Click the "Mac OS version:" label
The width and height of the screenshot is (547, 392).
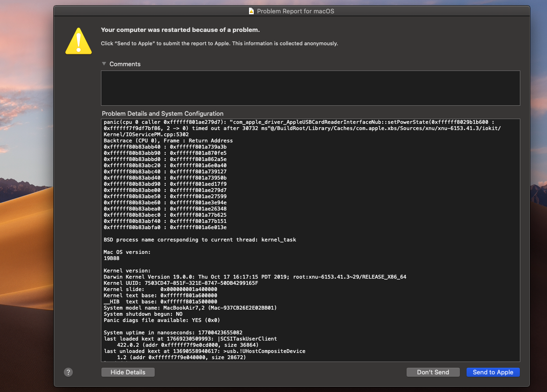tap(127, 252)
